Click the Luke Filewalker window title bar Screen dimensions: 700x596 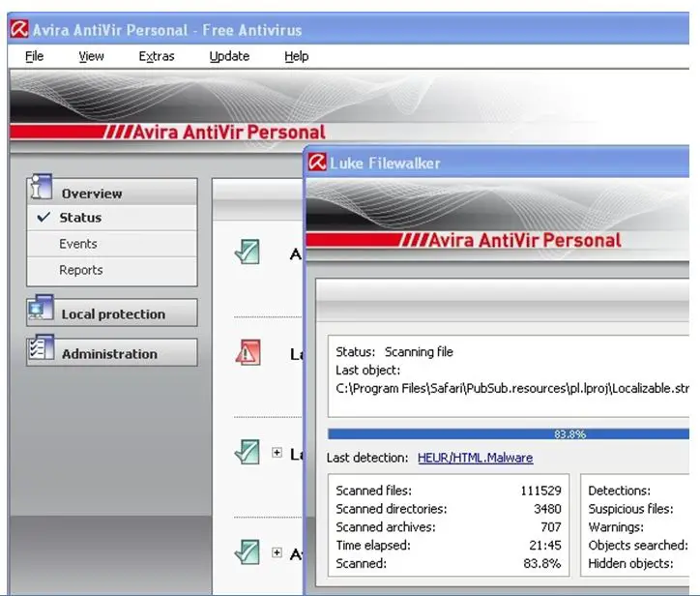click(x=497, y=163)
